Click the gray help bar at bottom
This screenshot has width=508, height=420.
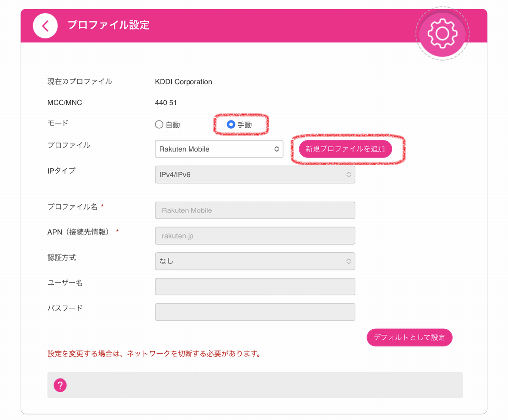tap(255, 385)
